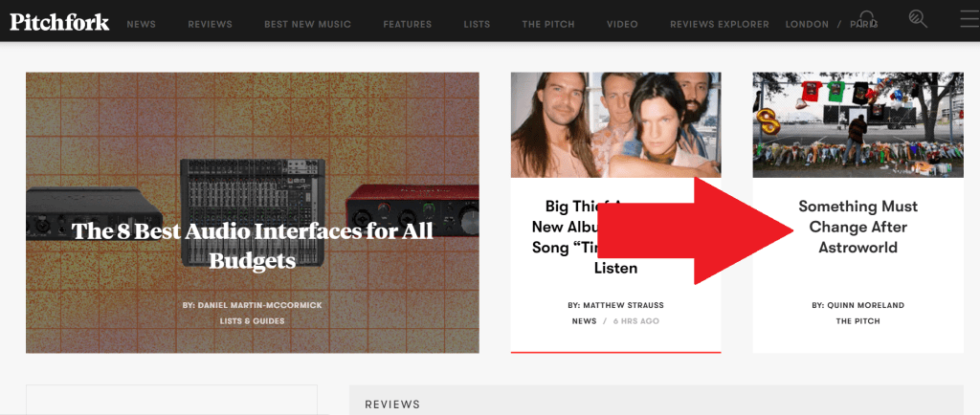Open the Big Thief band photo thumbnail
Image resolution: width=980 pixels, height=415 pixels.
click(615, 125)
